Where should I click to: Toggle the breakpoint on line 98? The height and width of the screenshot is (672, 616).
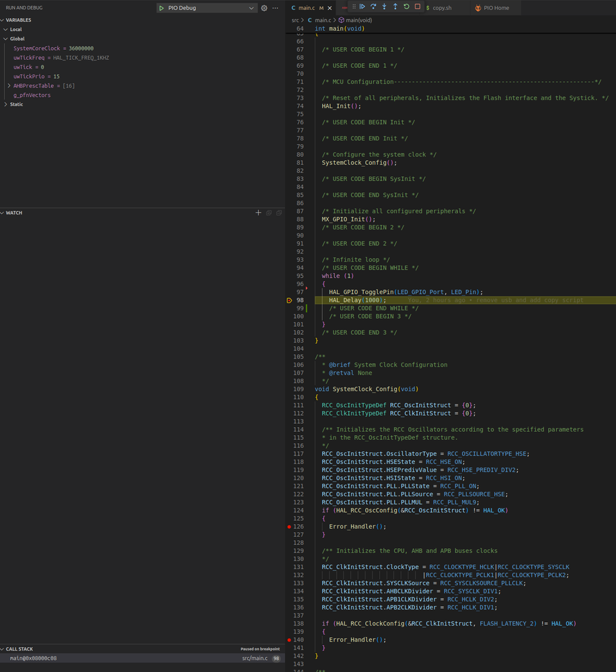pyautogui.click(x=288, y=300)
